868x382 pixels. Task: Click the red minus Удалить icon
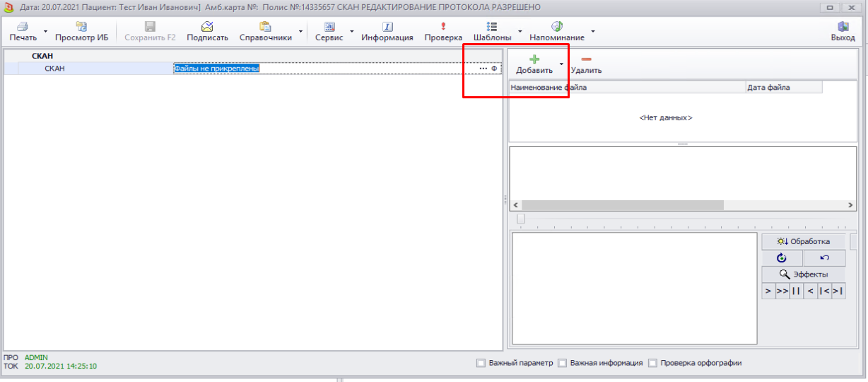point(586,60)
